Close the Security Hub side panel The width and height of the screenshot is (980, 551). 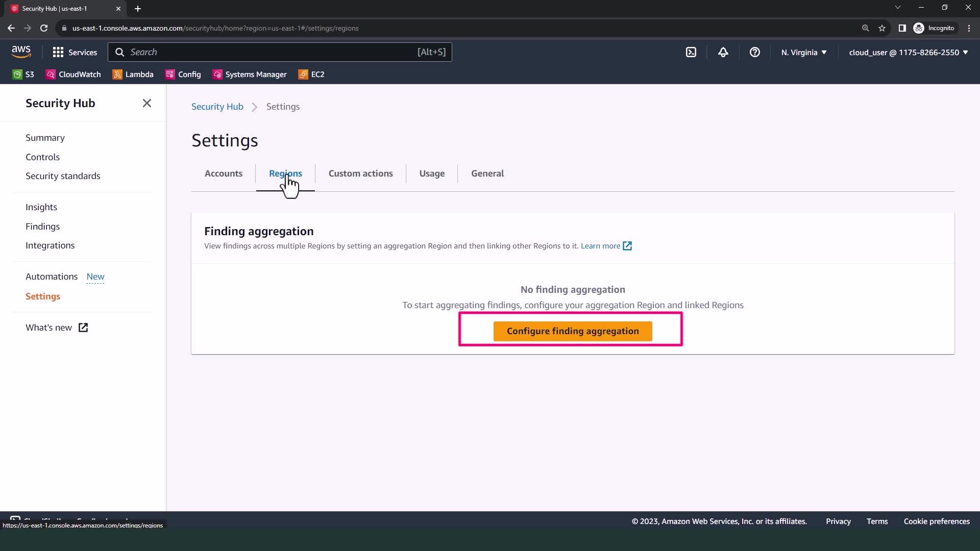147,103
